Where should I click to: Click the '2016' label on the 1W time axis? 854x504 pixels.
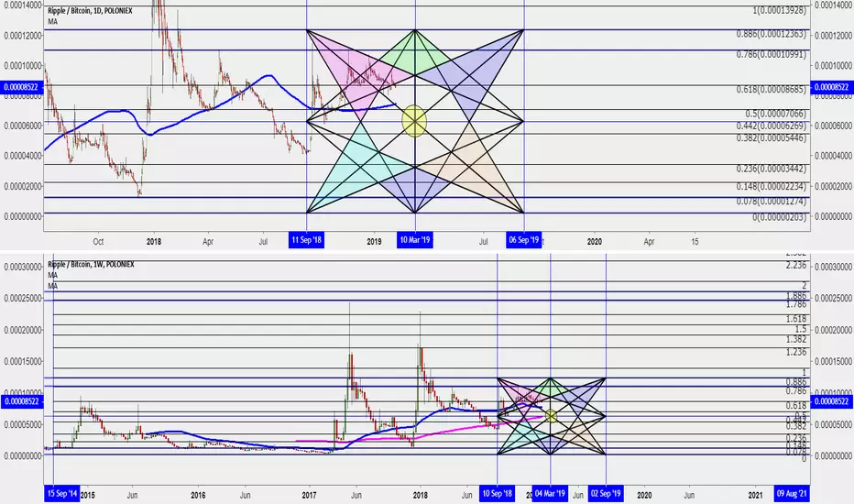[x=198, y=495]
